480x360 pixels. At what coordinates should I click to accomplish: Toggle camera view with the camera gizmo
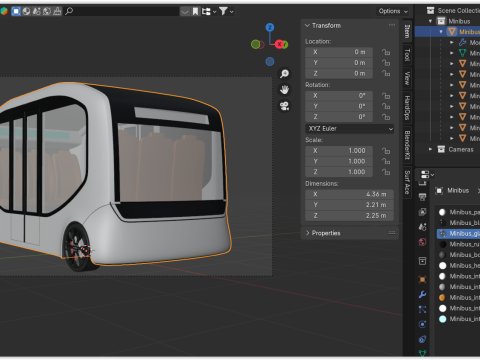(x=284, y=106)
